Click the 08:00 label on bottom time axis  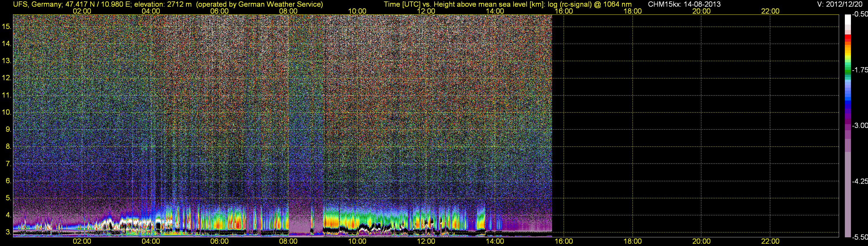(288, 241)
